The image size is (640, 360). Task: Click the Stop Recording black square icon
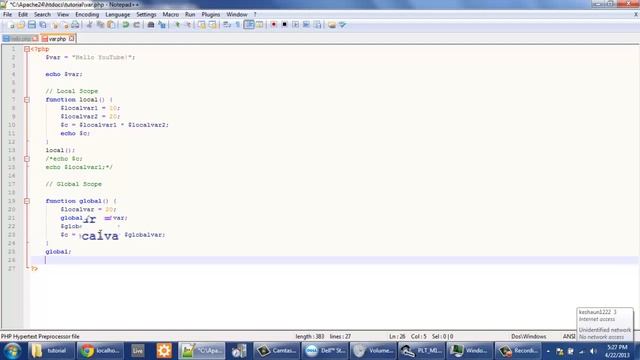click(x=284, y=25)
